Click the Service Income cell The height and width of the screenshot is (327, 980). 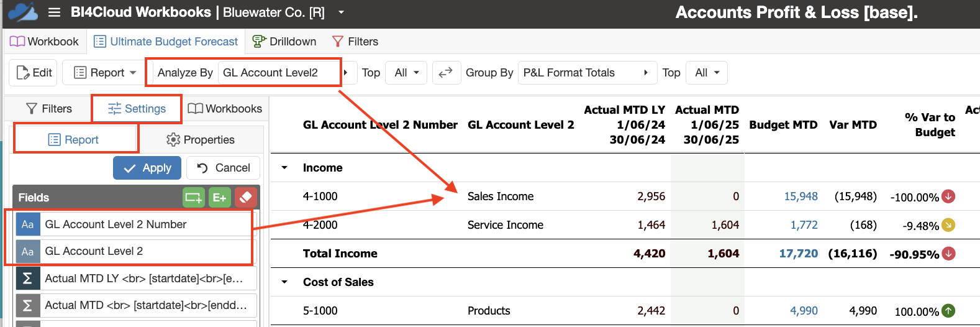pos(506,225)
